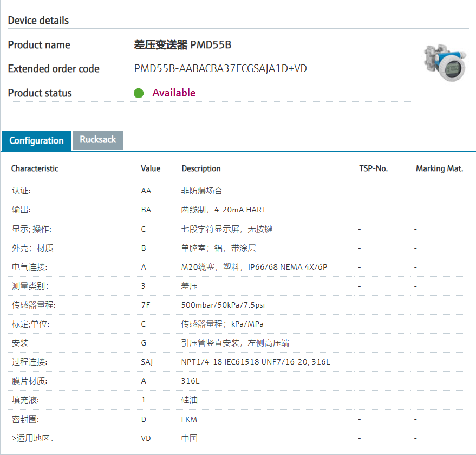
Task: Click the SAJ process connection value
Action: [x=147, y=362]
